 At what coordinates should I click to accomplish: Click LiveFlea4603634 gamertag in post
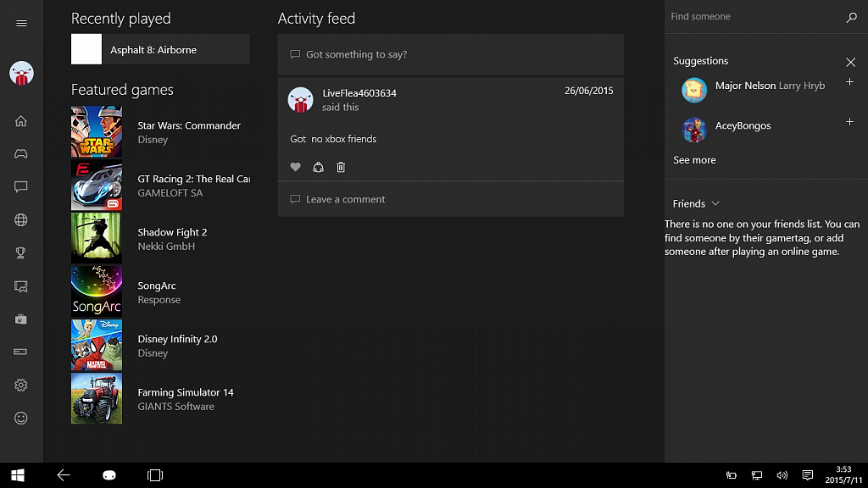pyautogui.click(x=359, y=93)
